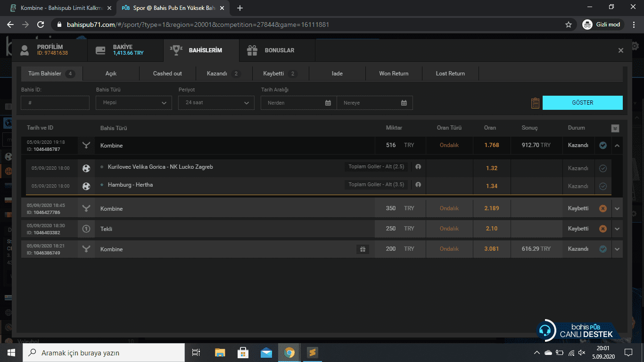Image resolution: width=644 pixels, height=362 pixels.
Task: Filter by Won Return bets
Action: tap(394, 74)
